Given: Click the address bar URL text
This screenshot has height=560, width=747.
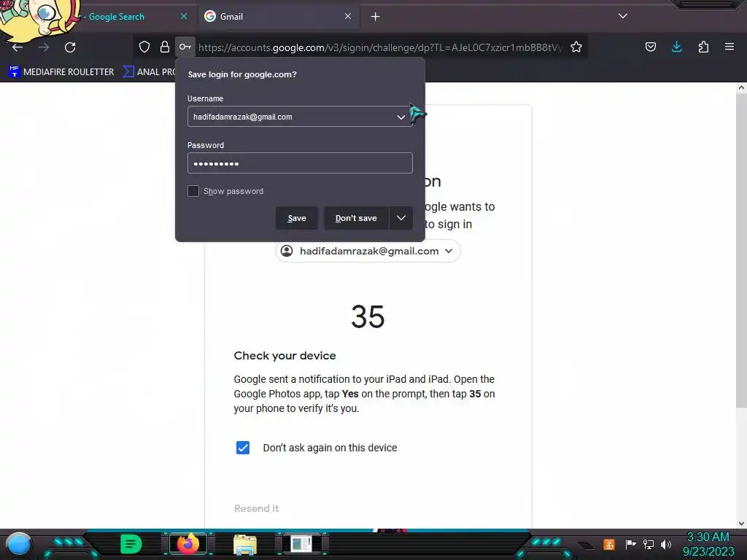Looking at the screenshot, I should [x=379, y=47].
